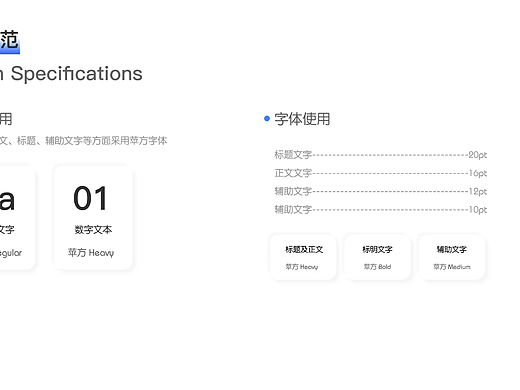Click the 16pt value

click(x=478, y=173)
